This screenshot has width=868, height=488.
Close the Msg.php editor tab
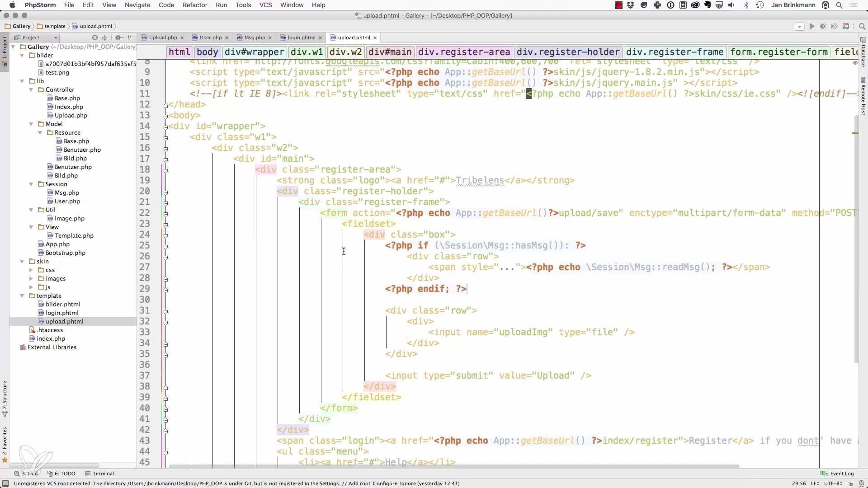[270, 38]
